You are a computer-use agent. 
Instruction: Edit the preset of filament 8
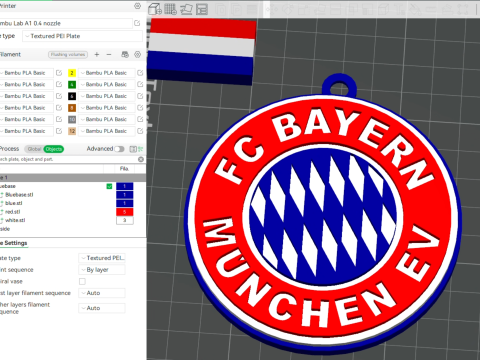point(140,108)
